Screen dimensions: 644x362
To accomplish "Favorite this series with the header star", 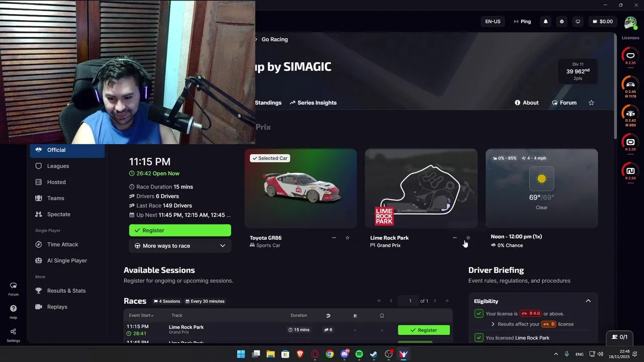I will coord(591,103).
